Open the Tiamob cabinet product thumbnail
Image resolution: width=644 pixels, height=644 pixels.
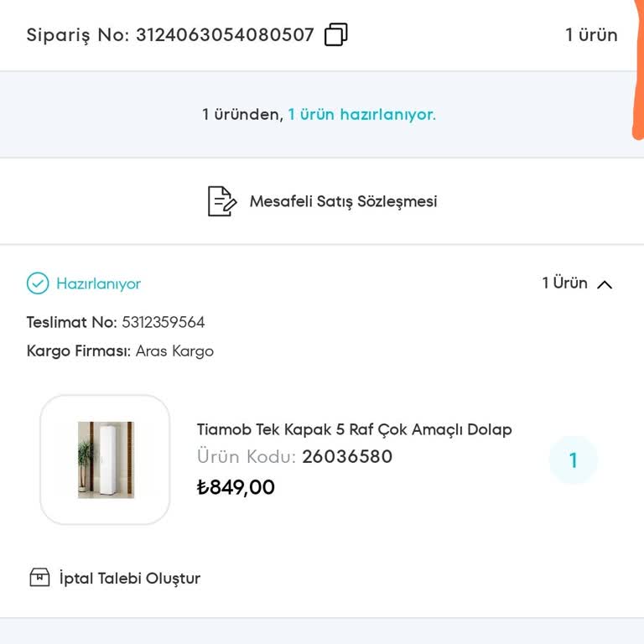point(106,460)
